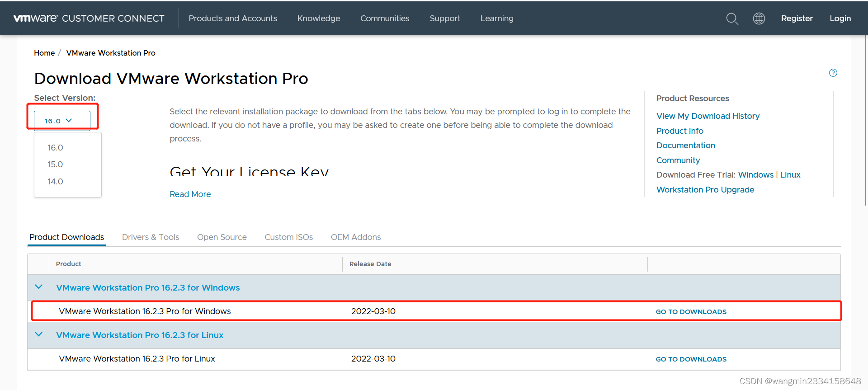The width and height of the screenshot is (868, 390).
Task: Open Workstation Pro Upgrade link
Action: click(705, 190)
